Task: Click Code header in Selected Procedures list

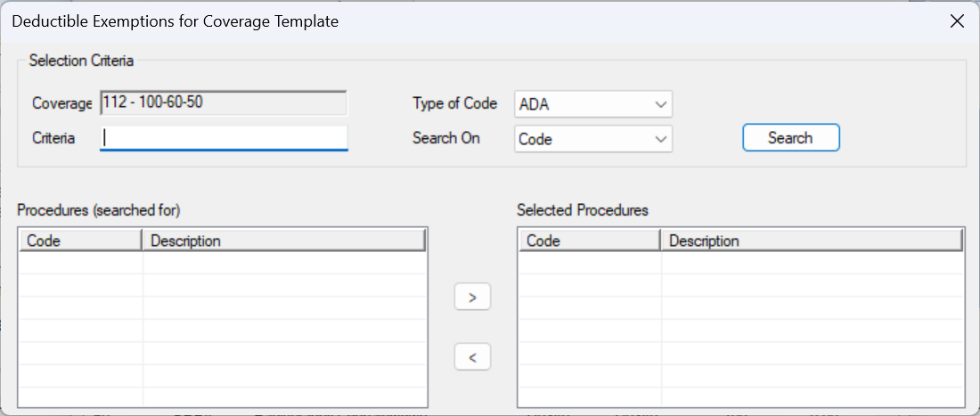Action: [x=588, y=241]
